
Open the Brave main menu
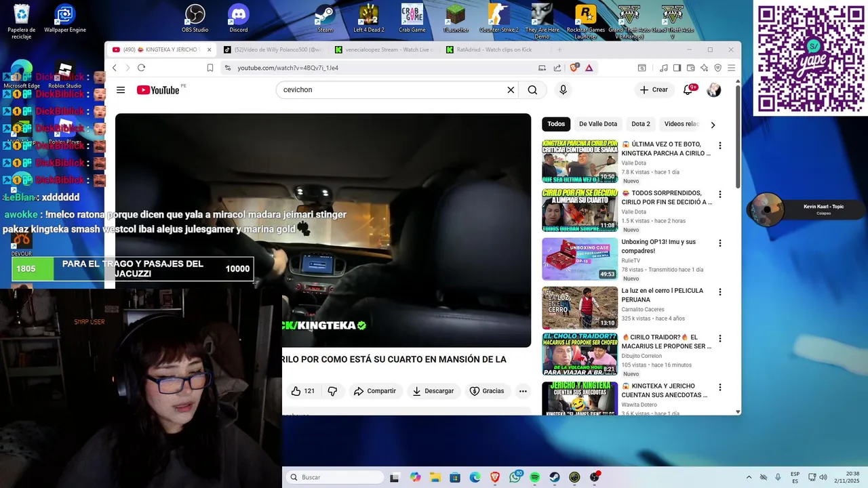pyautogui.click(x=732, y=68)
